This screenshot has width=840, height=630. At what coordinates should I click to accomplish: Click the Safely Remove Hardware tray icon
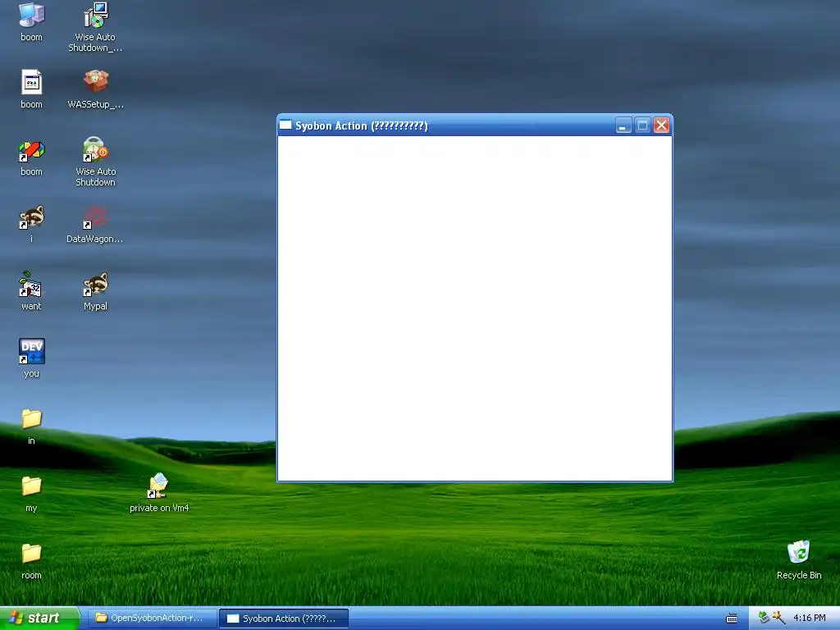tap(764, 618)
